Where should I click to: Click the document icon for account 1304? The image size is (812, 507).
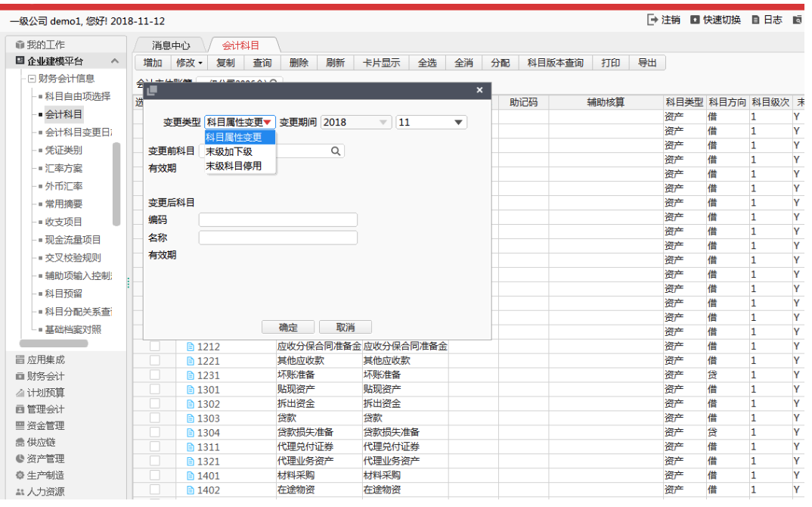click(190, 432)
